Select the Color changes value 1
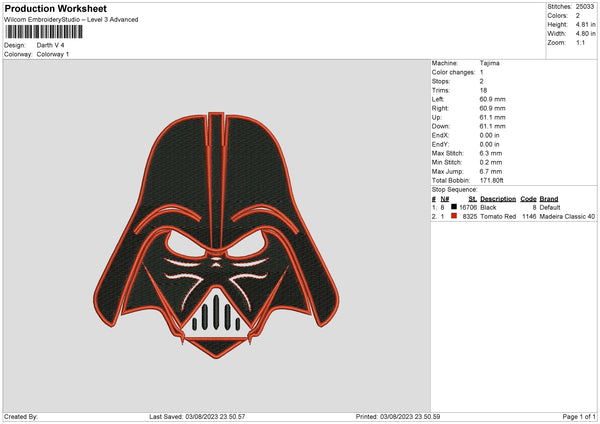 tap(481, 72)
